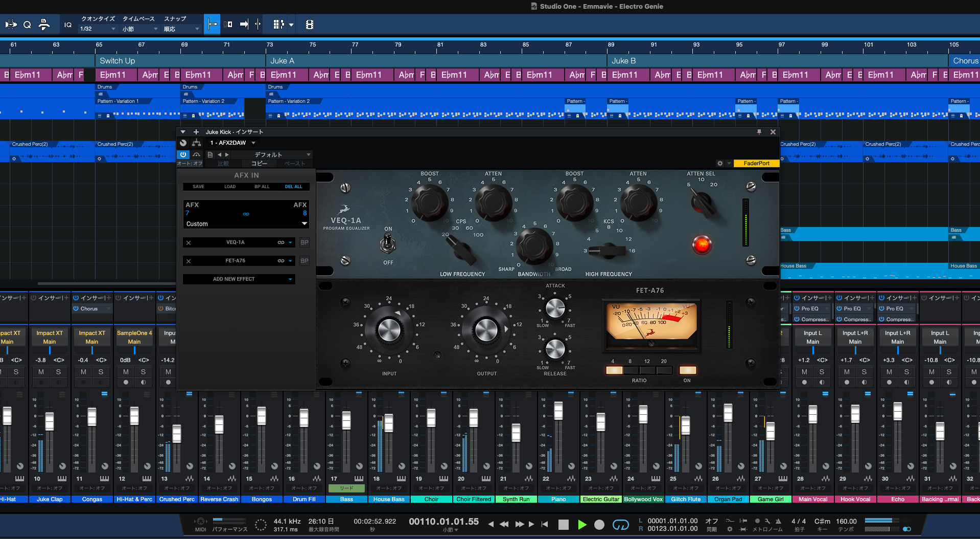Click the routing icon beside 1 - AFX2DAW
Image resolution: width=980 pixels, height=539 pixels.
click(196, 143)
